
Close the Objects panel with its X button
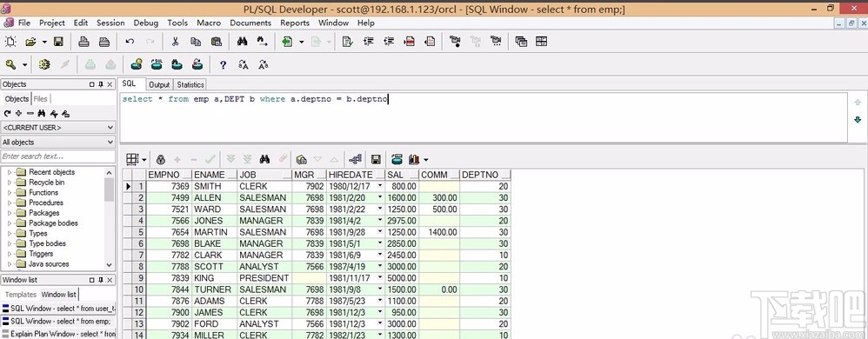[x=110, y=84]
